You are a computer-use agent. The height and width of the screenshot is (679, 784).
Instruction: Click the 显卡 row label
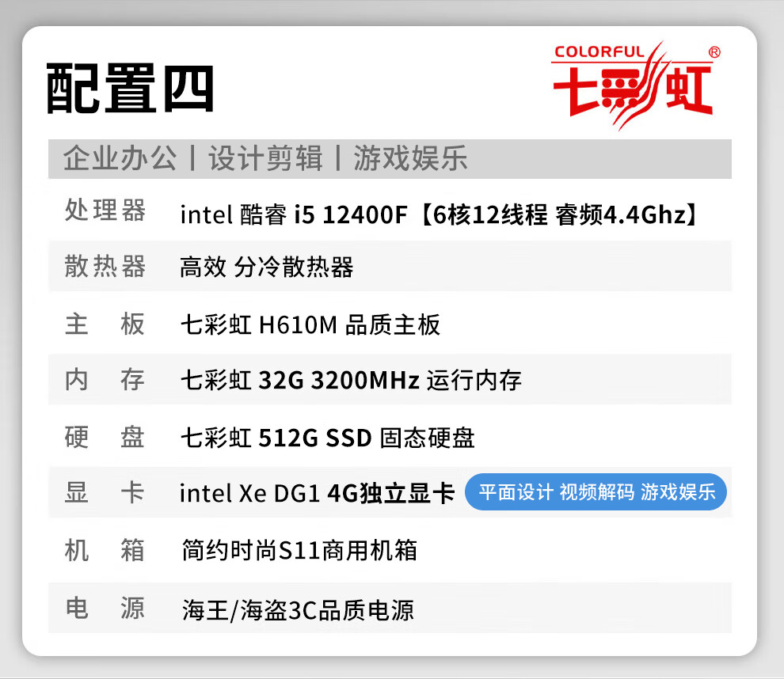tap(105, 492)
